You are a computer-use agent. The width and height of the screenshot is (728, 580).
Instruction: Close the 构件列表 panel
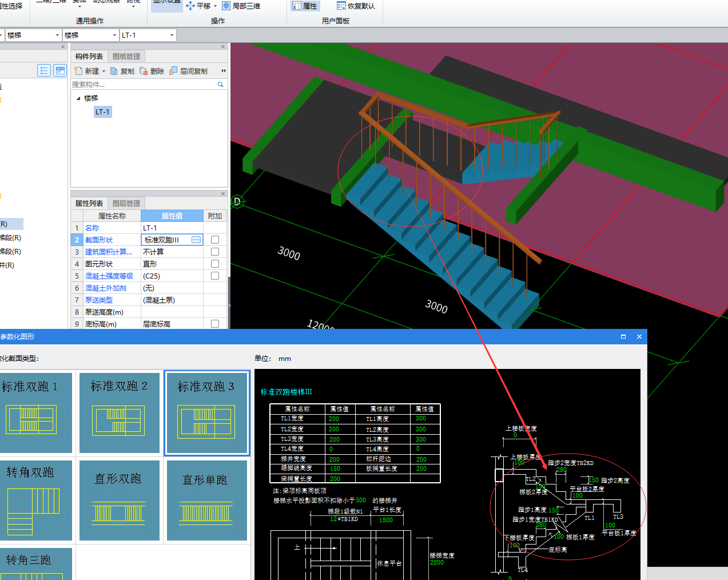[223, 47]
